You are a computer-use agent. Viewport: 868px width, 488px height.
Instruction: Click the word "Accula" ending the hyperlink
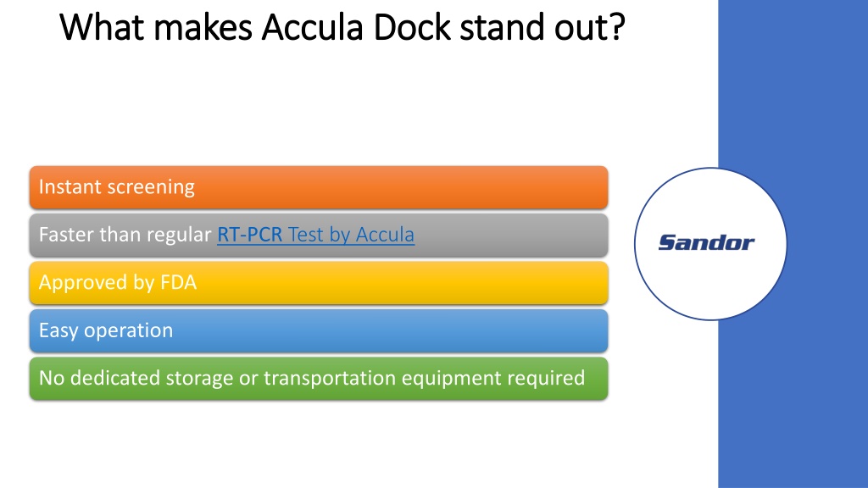(385, 235)
